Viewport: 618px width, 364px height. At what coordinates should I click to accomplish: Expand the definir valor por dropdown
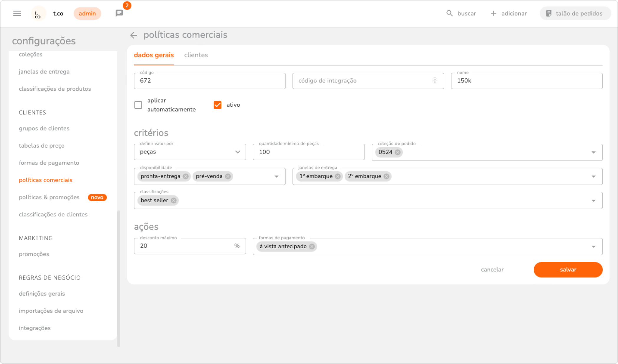point(238,152)
